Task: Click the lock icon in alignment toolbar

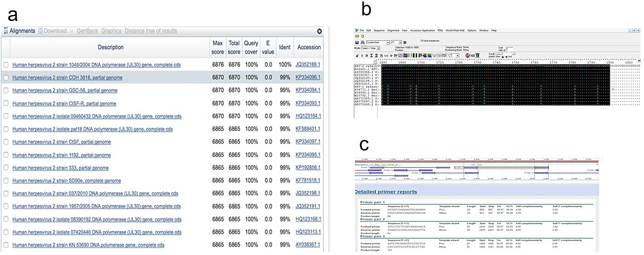Action: click(357, 56)
